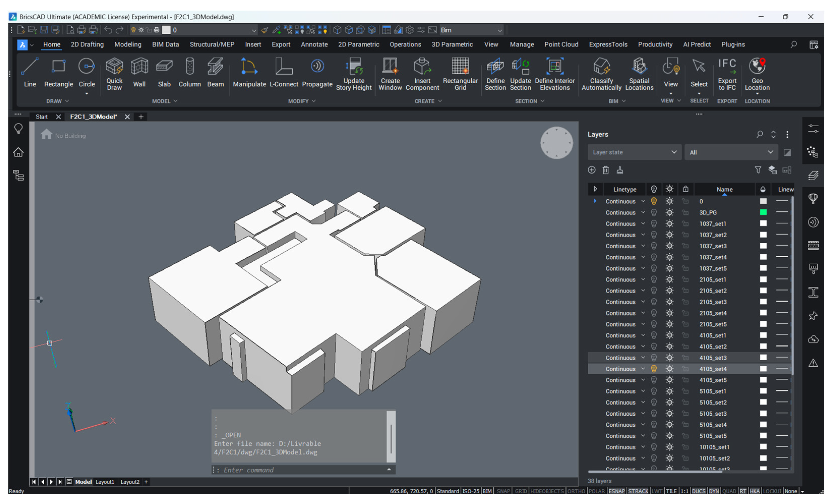Click the Select ribbon button

click(699, 76)
